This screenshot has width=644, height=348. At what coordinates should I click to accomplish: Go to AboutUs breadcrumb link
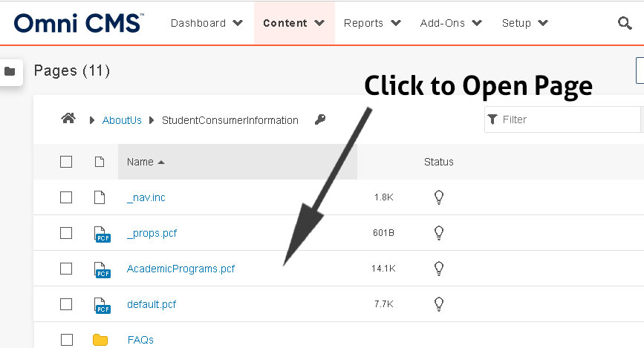coord(123,120)
